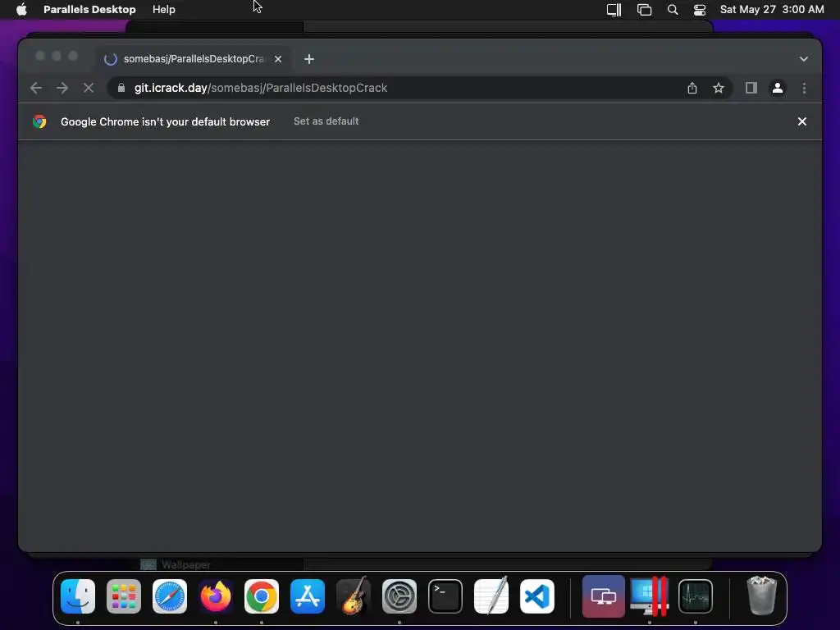This screenshot has width=840, height=630.
Task: Open Activity Monitor from the Dock
Action: [x=696, y=596]
